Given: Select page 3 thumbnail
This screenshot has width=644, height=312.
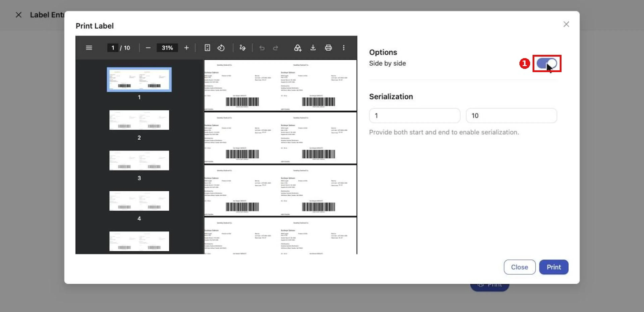Looking at the screenshot, I should coord(139,161).
